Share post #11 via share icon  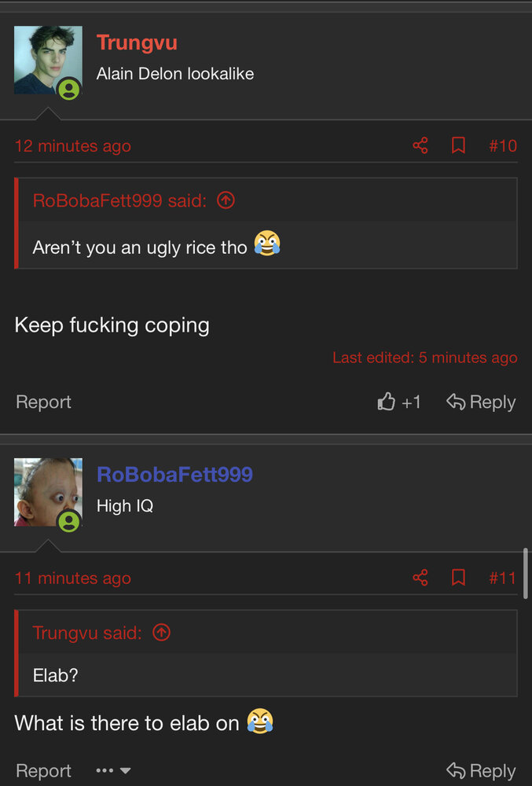(x=420, y=578)
